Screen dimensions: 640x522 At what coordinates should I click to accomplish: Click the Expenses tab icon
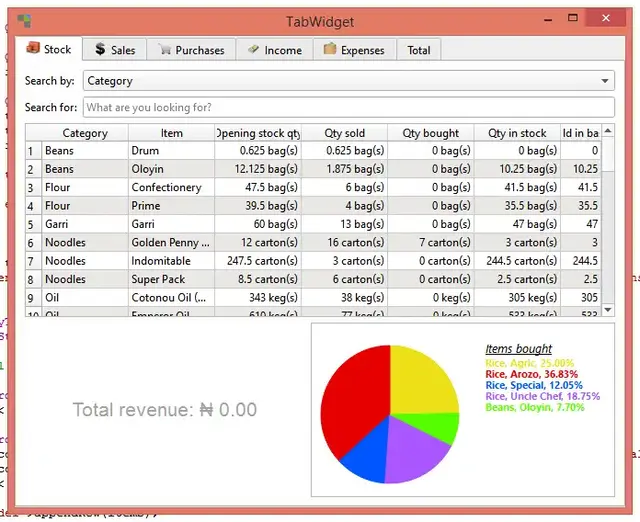click(x=330, y=50)
